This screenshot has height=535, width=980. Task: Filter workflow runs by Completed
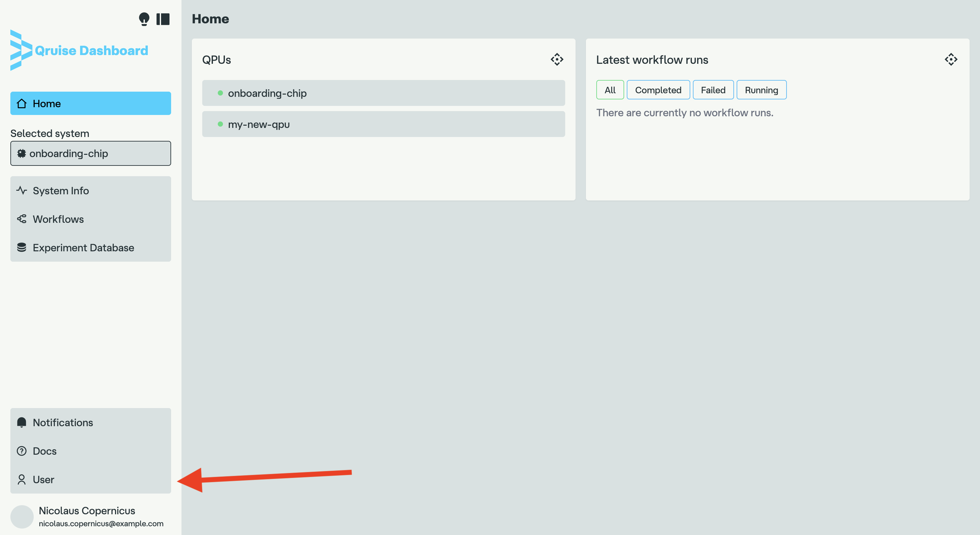pos(658,90)
